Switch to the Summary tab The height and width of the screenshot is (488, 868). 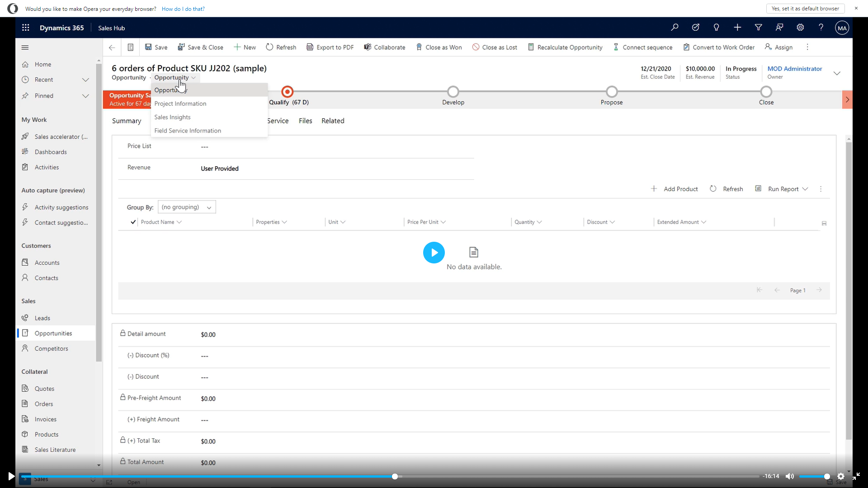click(127, 121)
